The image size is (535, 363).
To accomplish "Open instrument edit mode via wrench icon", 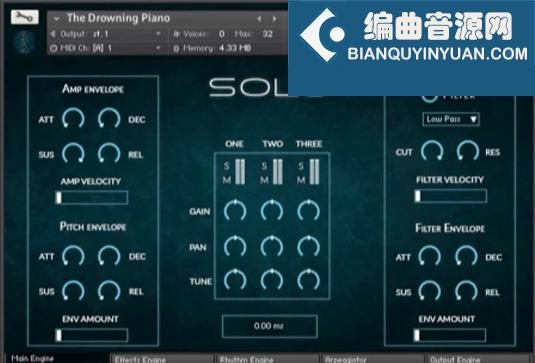I will [x=25, y=17].
